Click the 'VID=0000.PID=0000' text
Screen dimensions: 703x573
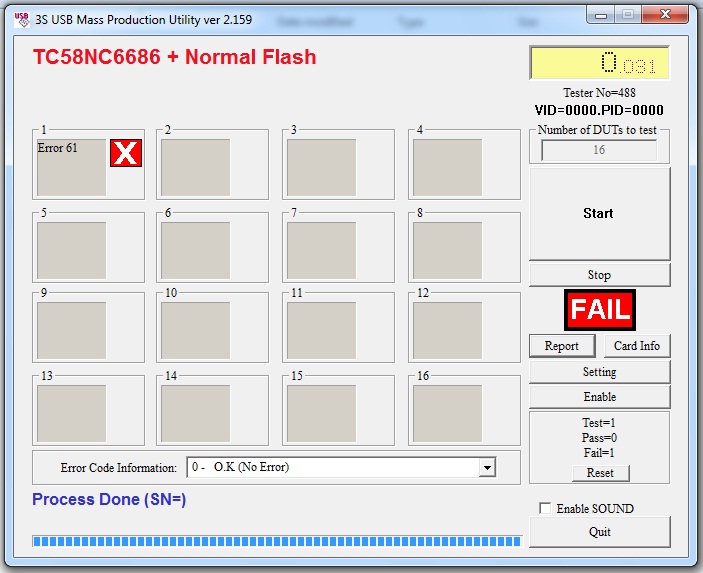pyautogui.click(x=599, y=110)
